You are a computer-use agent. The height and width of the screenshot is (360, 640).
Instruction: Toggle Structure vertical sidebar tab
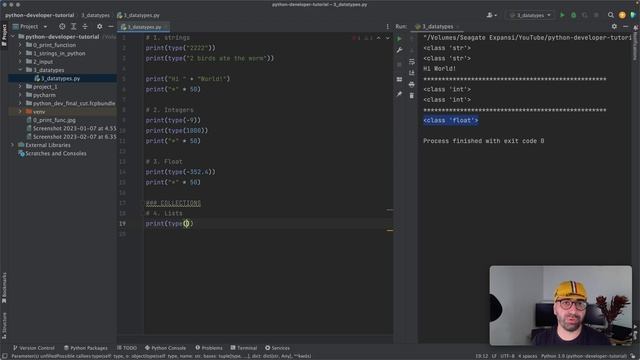pyautogui.click(x=4, y=326)
